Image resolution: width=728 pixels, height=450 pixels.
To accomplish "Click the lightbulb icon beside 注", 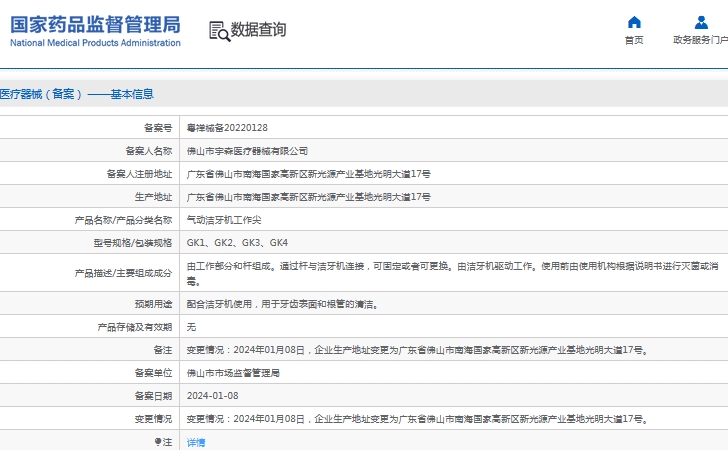I will (158, 442).
